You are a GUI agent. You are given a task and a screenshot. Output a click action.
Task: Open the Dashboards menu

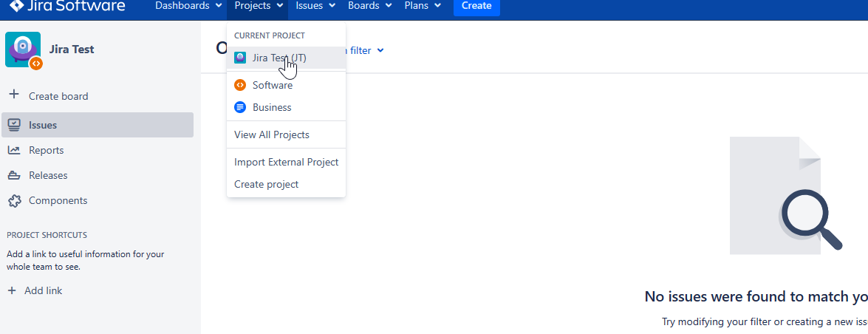click(x=189, y=5)
